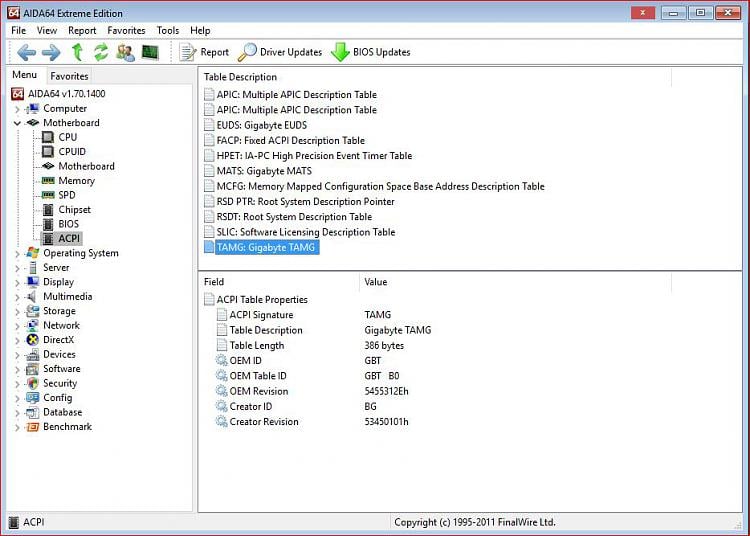Viewport: 750px width, 536px height.
Task: Open the Report menu
Action: coord(82,31)
